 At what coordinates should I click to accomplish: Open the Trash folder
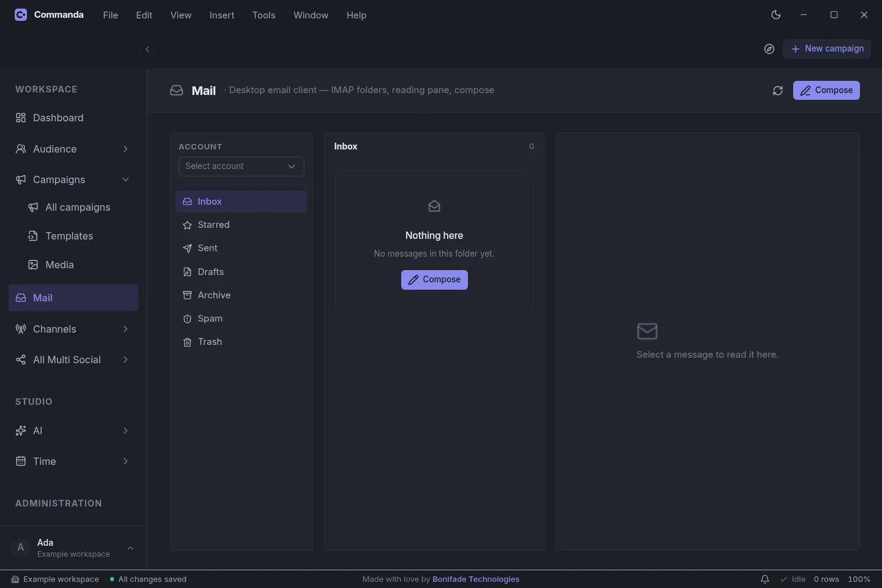[x=241, y=342]
